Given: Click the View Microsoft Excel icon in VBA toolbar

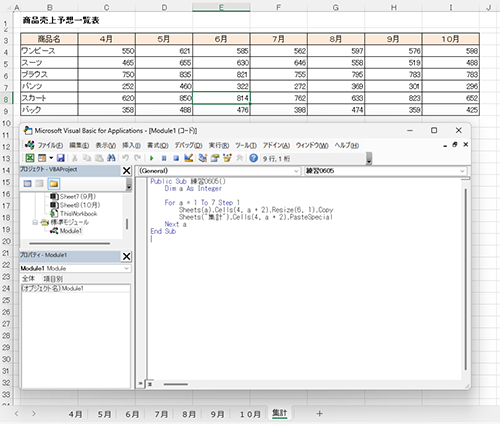Looking at the screenshot, I should point(30,158).
